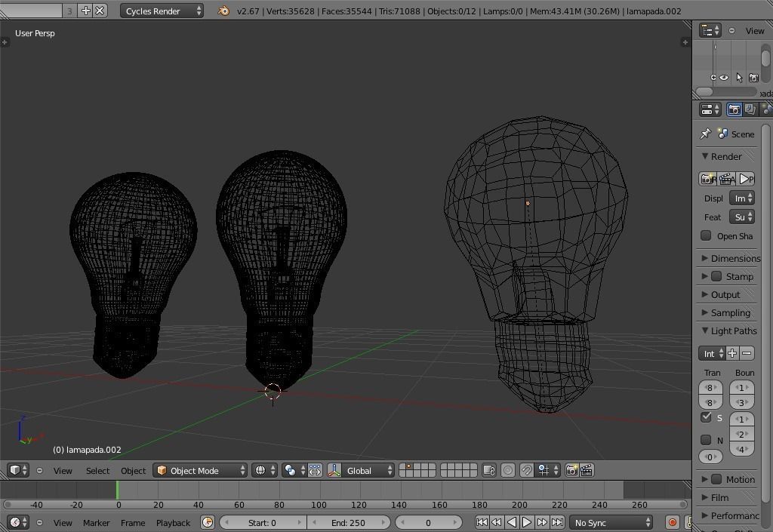Delete the screen layout with X button
Screen dimensions: 773x532
100,11
